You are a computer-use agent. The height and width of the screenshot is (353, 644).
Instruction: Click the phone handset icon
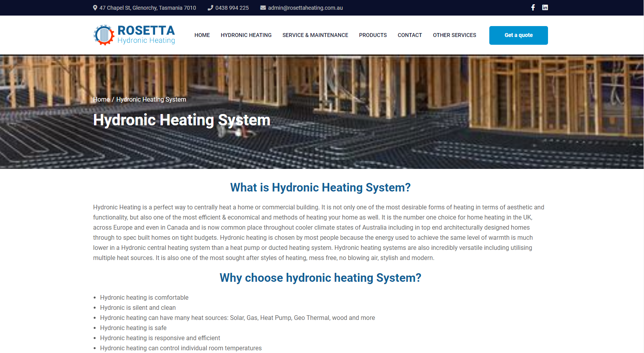210,8
